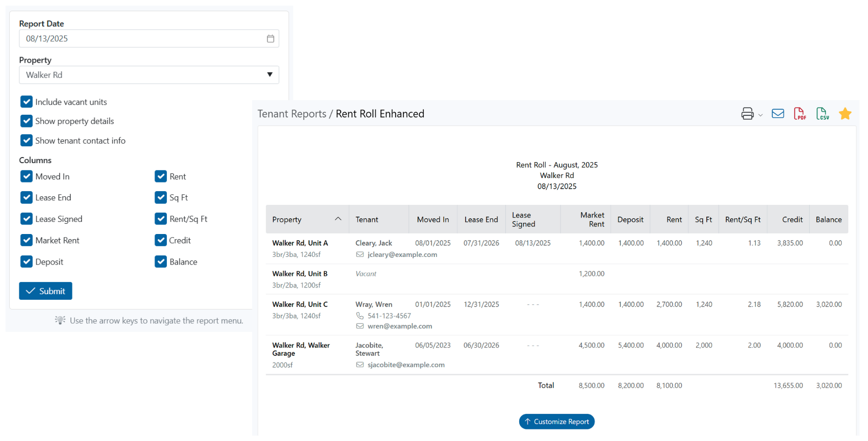Viewport: 868px width, 441px height.
Task: Open the Property dropdown showing Walker Rd
Action: (149, 75)
